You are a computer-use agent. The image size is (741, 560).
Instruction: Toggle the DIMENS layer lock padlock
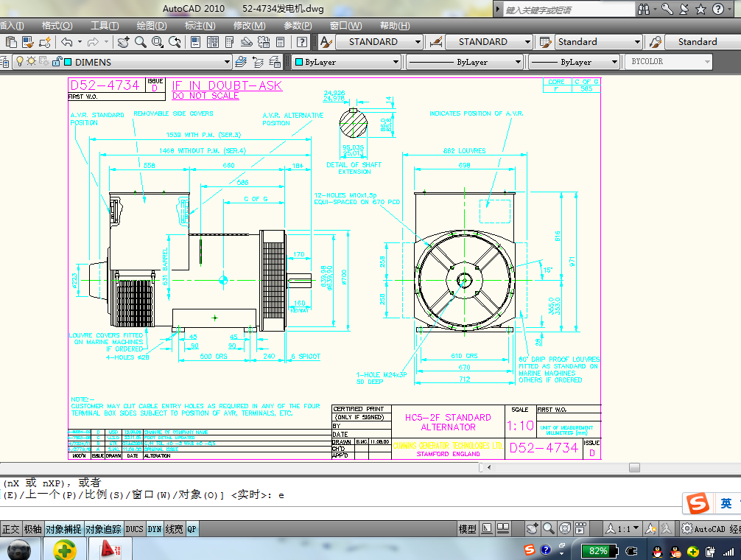point(57,61)
